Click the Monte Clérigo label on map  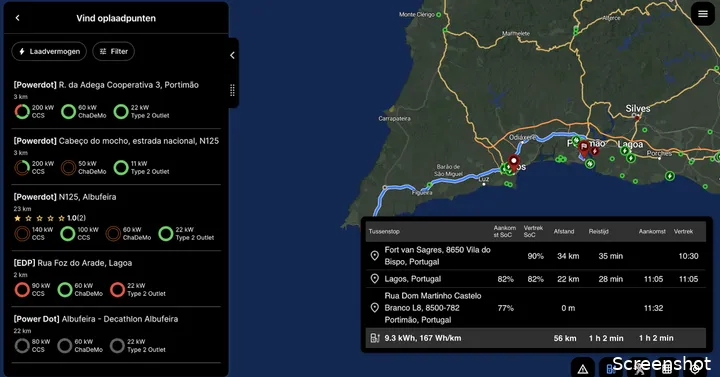416,15
